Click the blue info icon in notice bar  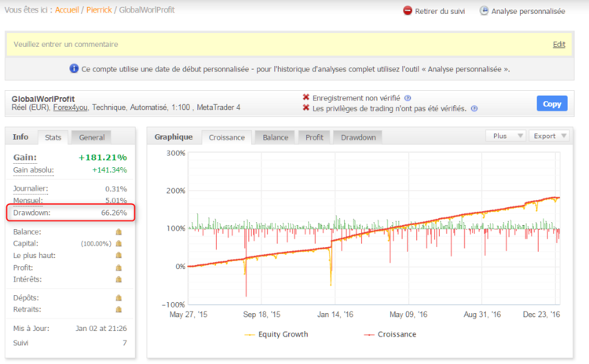point(74,69)
